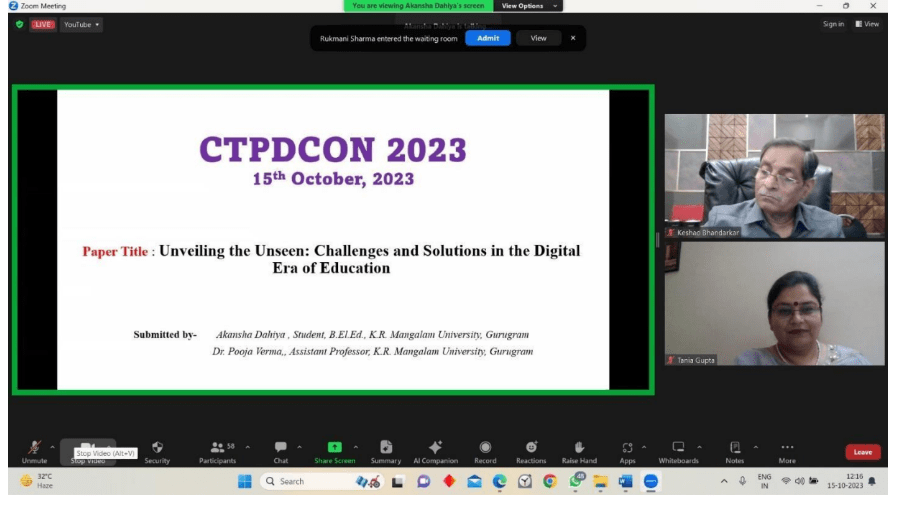The width and height of the screenshot is (898, 517).
Task: Click the green Share Screen icon
Action: 334,447
